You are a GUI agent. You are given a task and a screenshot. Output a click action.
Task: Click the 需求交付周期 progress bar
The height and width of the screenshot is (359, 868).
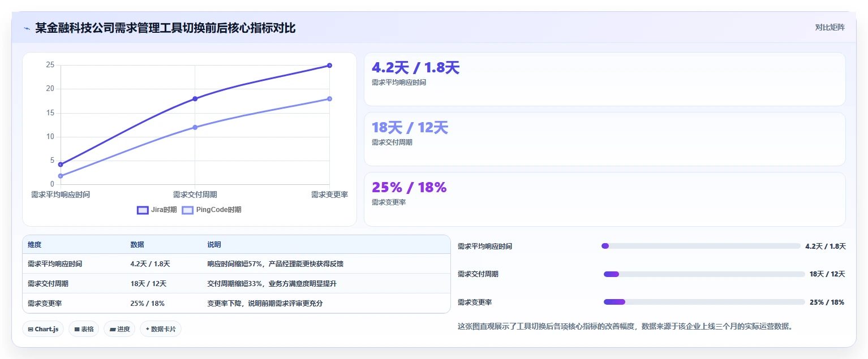(704, 274)
